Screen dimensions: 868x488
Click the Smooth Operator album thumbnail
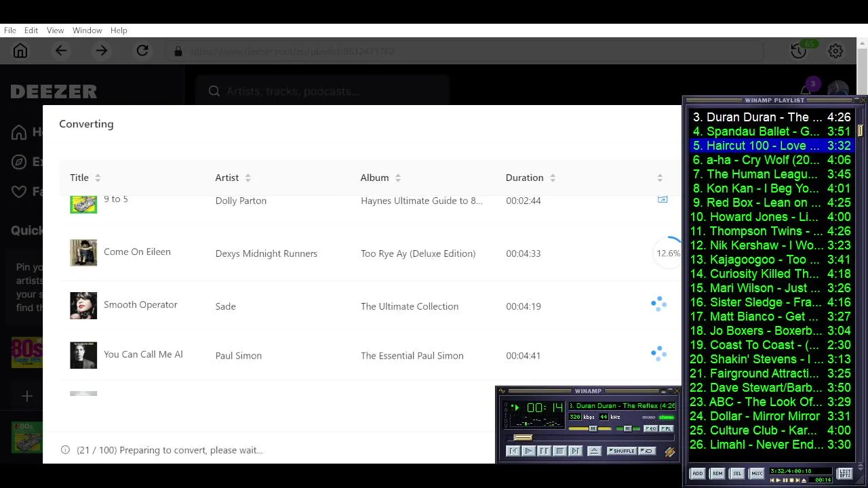click(83, 306)
